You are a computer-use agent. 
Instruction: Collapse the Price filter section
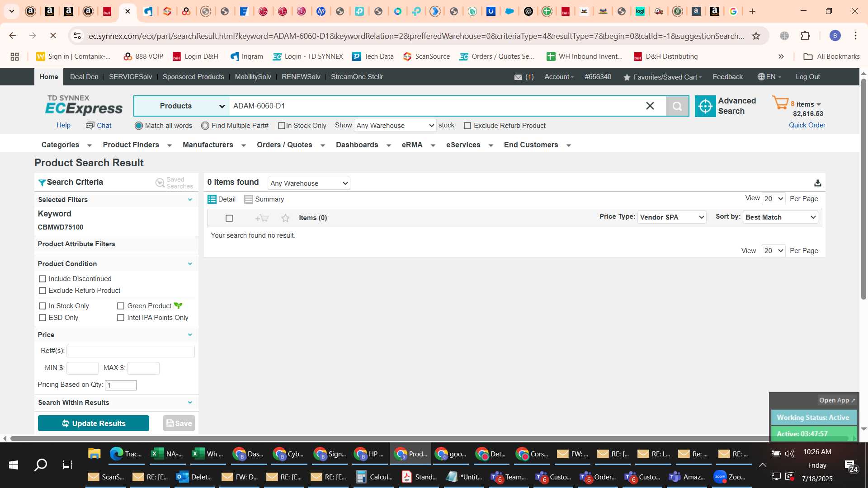tap(190, 335)
